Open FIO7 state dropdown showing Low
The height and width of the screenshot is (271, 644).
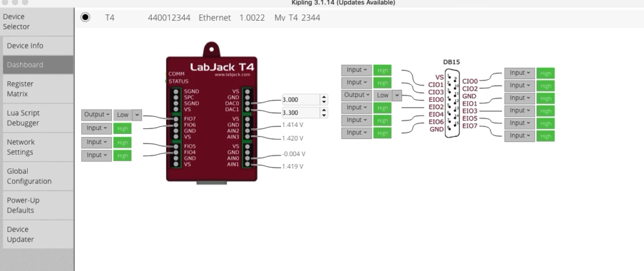(x=128, y=115)
